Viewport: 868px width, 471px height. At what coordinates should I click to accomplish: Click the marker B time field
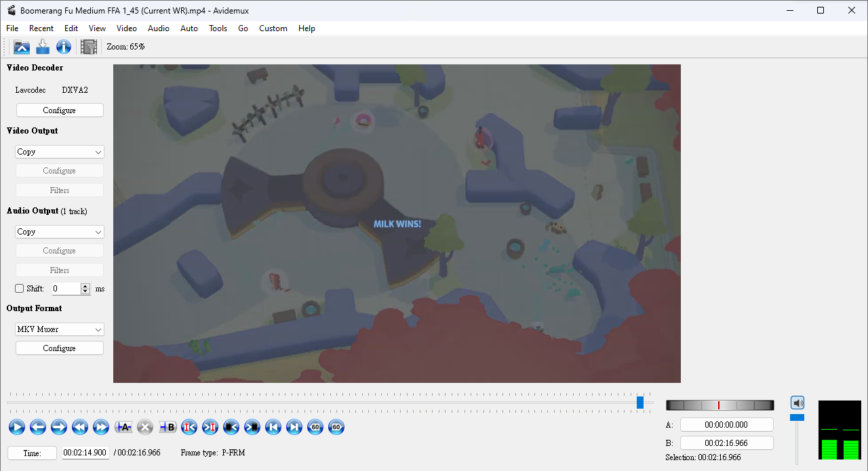pos(727,443)
